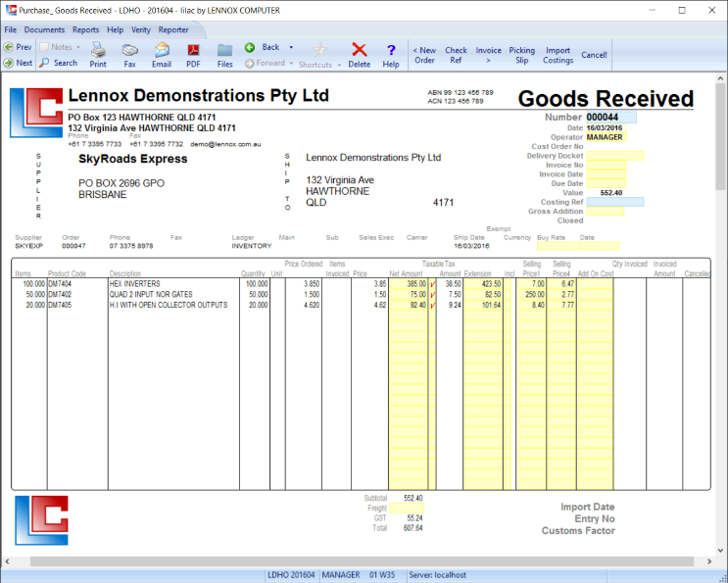Image resolution: width=728 pixels, height=583 pixels.
Task: Open Help question mark icon
Action: click(391, 55)
